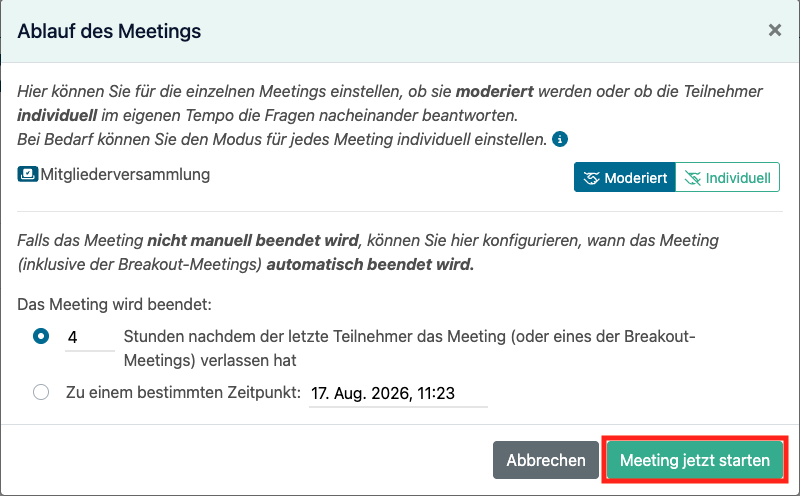Click the 'Zu einem bestimmten Zeitpunkt:' label text

tap(183, 392)
